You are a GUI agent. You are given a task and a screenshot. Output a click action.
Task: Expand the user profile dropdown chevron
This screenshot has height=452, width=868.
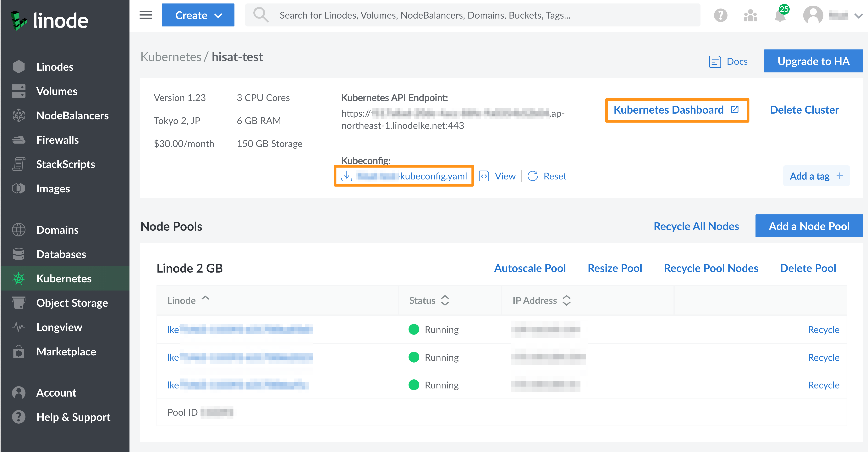(x=859, y=15)
